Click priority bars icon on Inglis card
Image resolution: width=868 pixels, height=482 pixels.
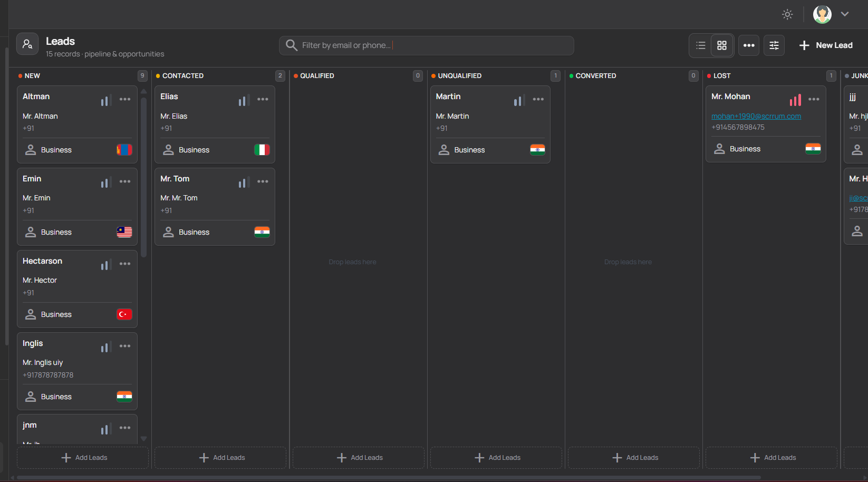(x=106, y=347)
